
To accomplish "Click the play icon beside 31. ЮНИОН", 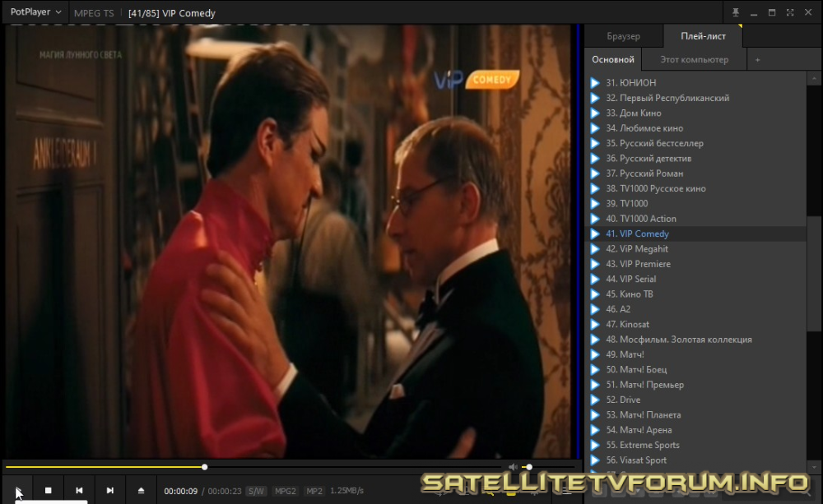I will (595, 83).
